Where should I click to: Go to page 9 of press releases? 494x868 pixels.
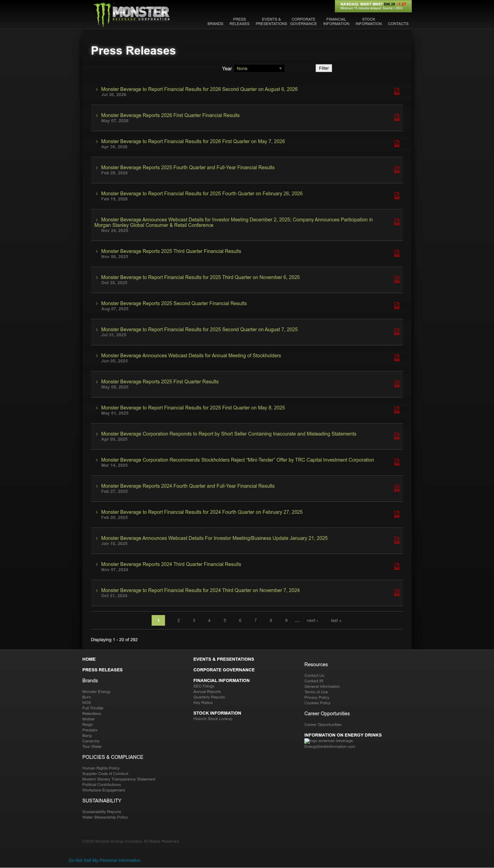pyautogui.click(x=286, y=620)
